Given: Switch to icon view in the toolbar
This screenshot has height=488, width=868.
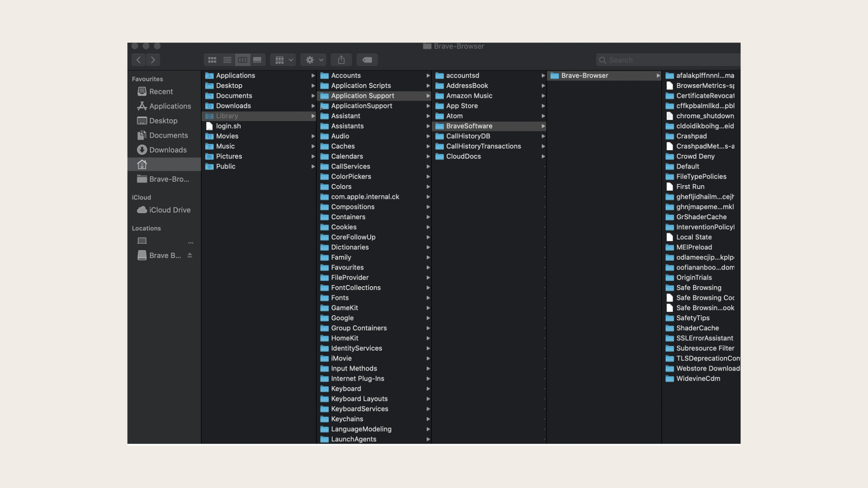Looking at the screenshot, I should coord(212,60).
